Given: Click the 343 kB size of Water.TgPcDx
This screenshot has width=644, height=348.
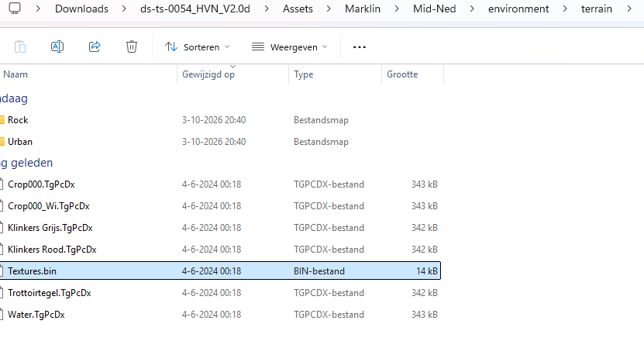Looking at the screenshot, I should point(425,315).
